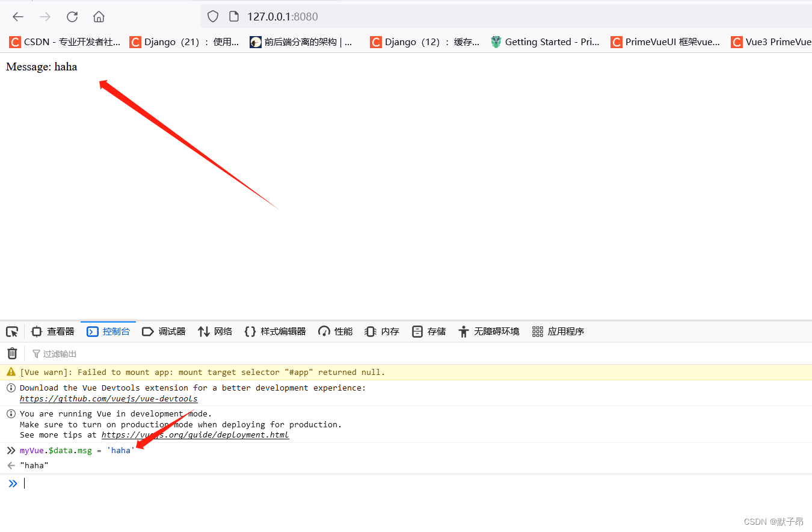
Task: Open the github.com/vuejs/vue-devtools link
Action: tap(108, 398)
